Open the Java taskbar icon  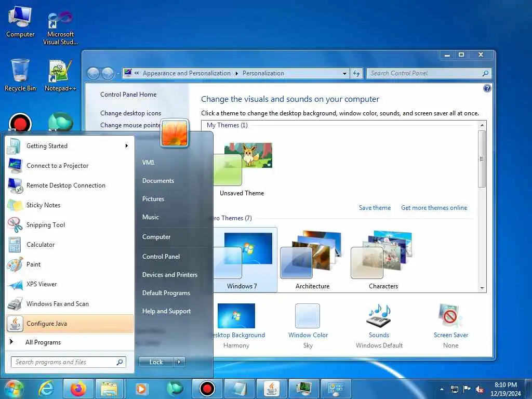pyautogui.click(x=271, y=389)
